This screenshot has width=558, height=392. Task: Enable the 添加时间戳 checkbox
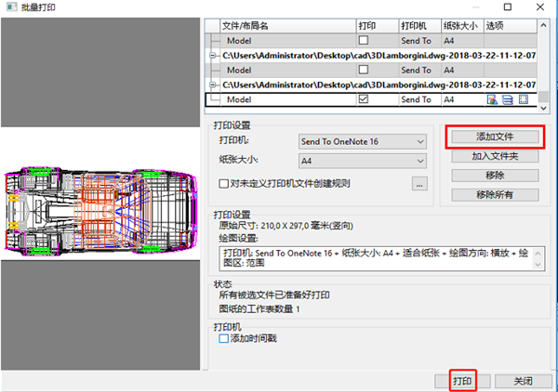coord(223,338)
